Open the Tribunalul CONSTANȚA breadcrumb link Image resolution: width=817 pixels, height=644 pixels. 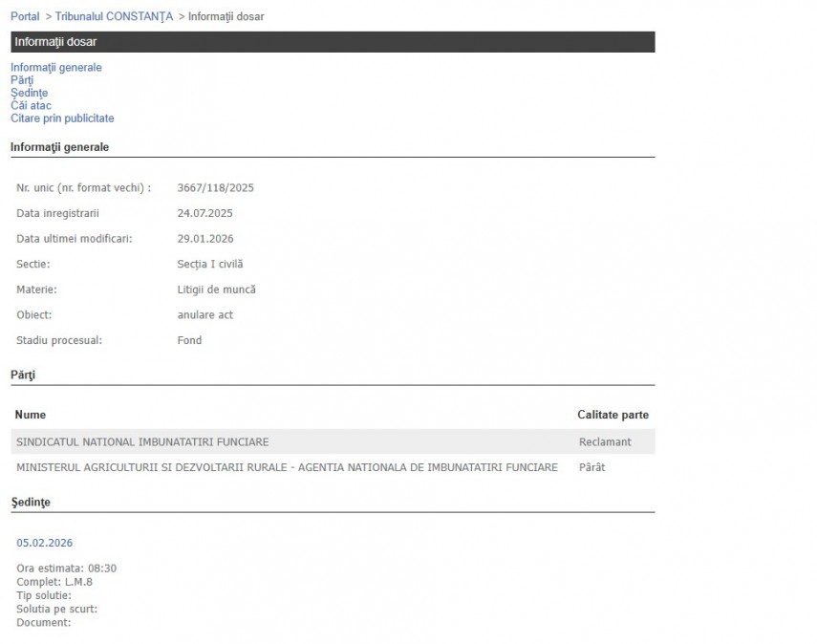pos(114,16)
